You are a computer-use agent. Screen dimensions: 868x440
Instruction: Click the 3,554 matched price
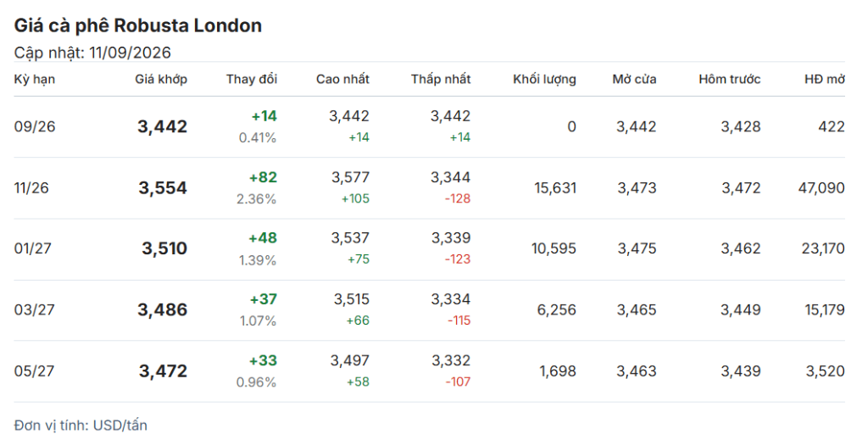tap(163, 188)
